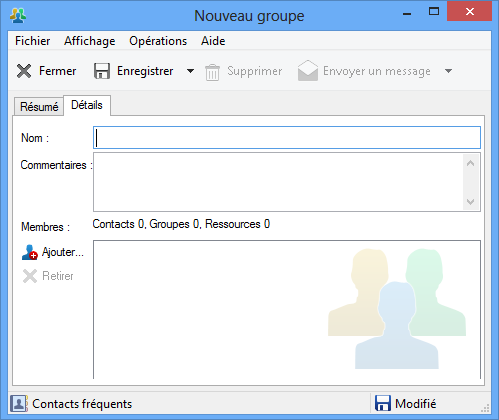Click the envelope icon for Envoyer un message
The width and height of the screenshot is (499, 420).
[308, 71]
